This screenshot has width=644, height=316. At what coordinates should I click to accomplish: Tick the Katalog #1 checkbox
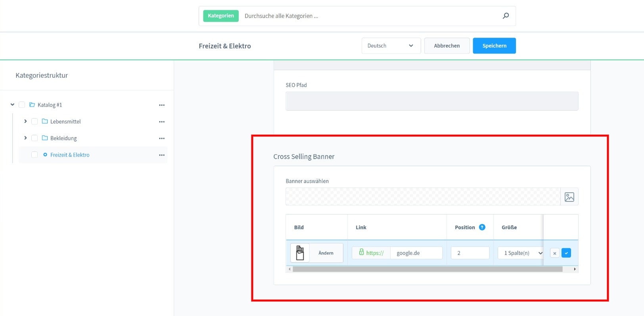click(22, 105)
